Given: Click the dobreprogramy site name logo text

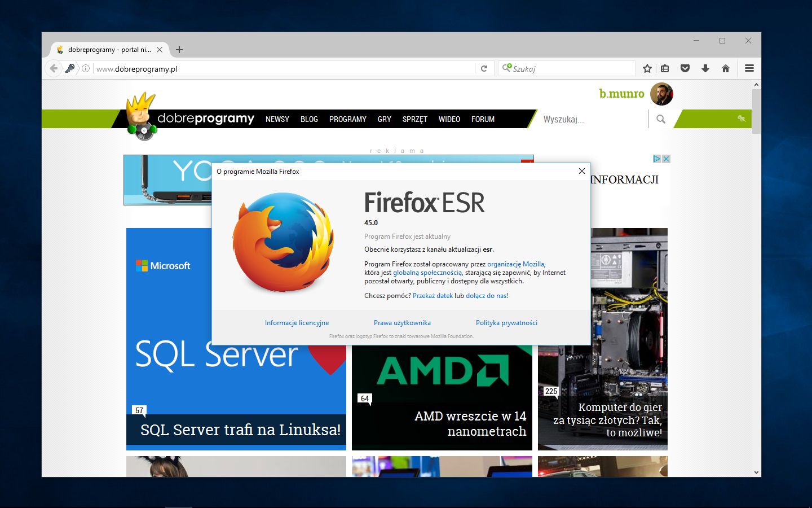Looking at the screenshot, I should [x=206, y=119].
